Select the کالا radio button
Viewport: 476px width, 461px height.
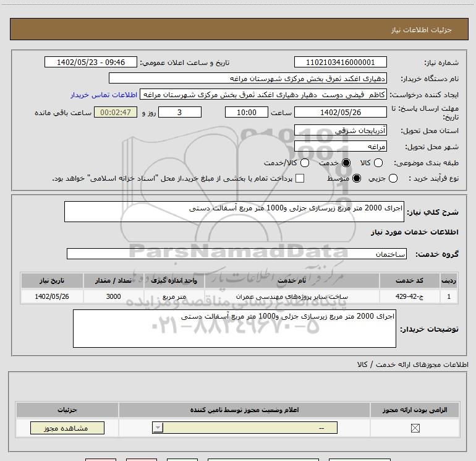click(x=378, y=163)
